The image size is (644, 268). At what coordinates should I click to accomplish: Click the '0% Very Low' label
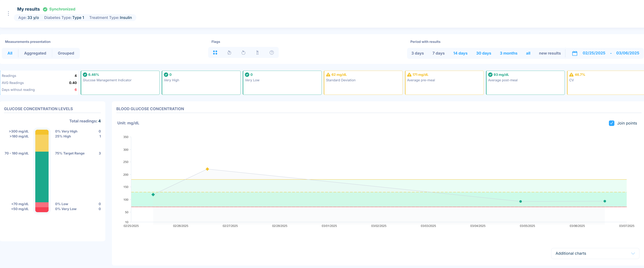pyautogui.click(x=66, y=209)
